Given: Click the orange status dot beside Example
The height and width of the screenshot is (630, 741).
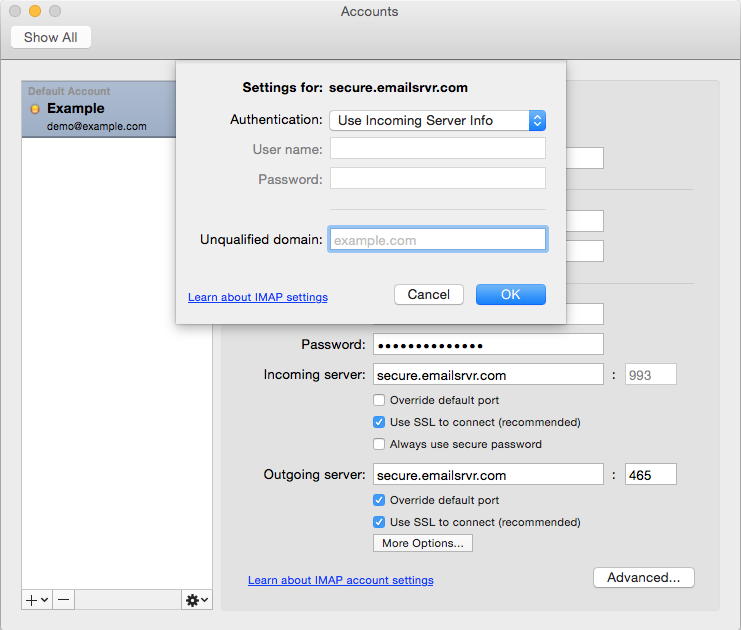Looking at the screenshot, I should [35, 109].
